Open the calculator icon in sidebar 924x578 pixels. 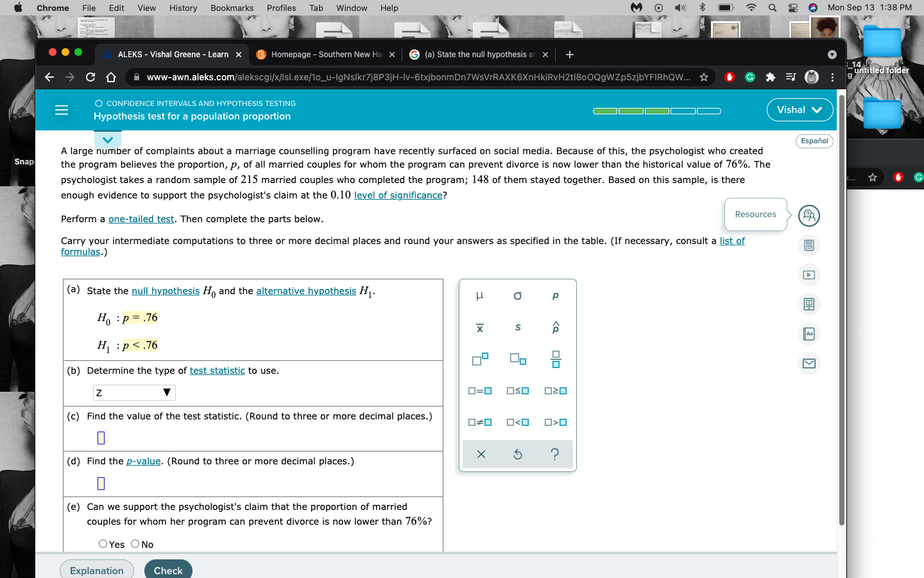[x=809, y=245]
